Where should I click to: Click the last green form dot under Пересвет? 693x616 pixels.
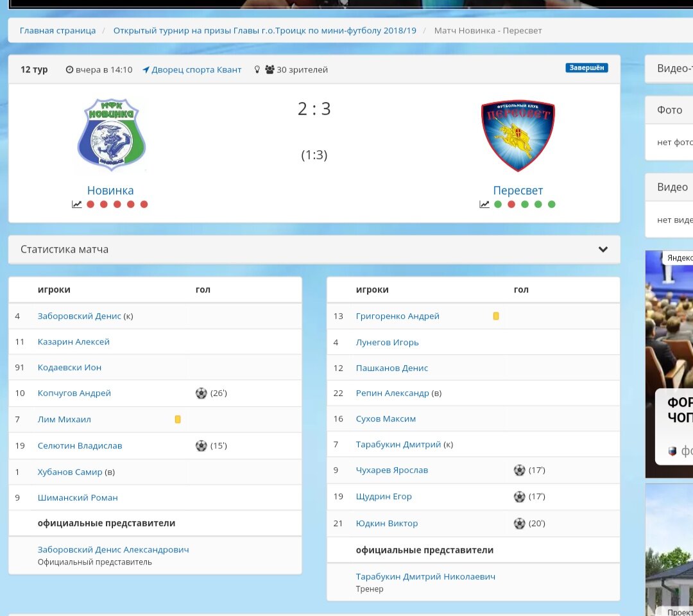click(552, 204)
